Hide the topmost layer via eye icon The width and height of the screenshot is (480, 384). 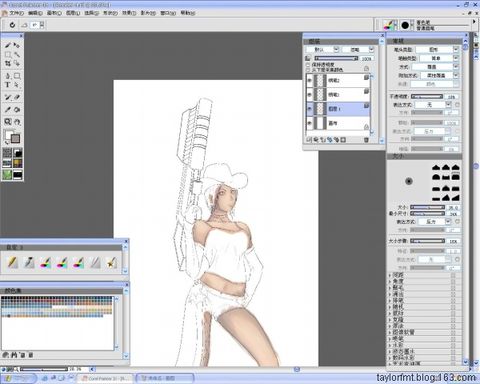pos(310,80)
